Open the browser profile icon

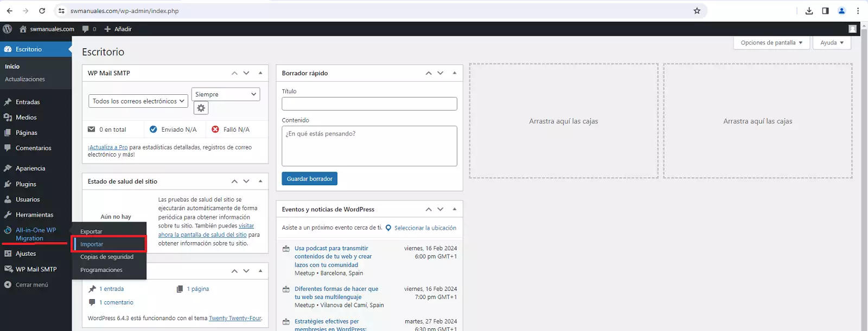click(841, 11)
